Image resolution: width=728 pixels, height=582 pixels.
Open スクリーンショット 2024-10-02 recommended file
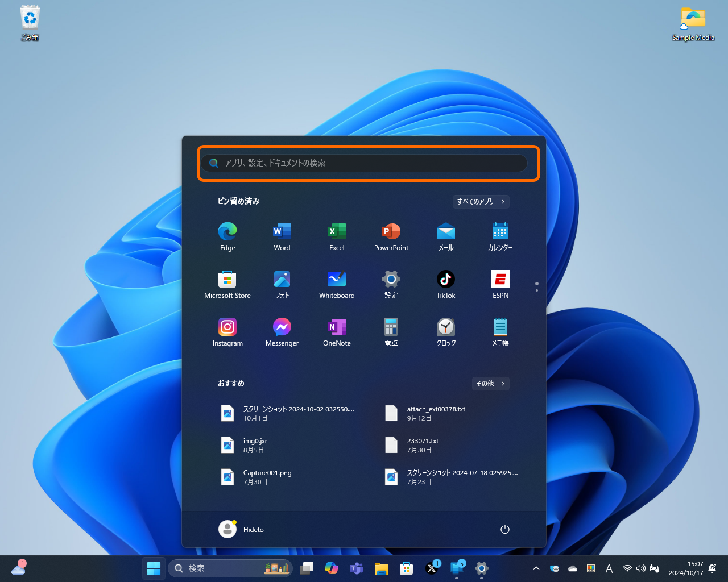point(289,413)
